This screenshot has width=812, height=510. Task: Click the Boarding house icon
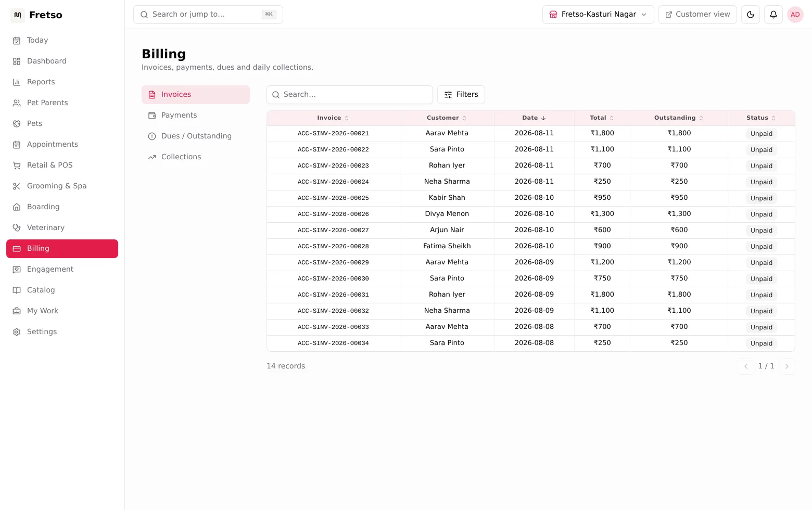coord(17,207)
